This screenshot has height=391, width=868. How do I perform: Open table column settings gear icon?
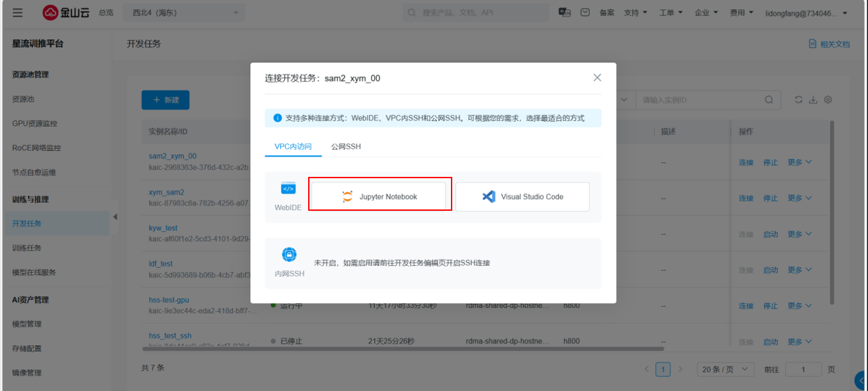pos(827,100)
